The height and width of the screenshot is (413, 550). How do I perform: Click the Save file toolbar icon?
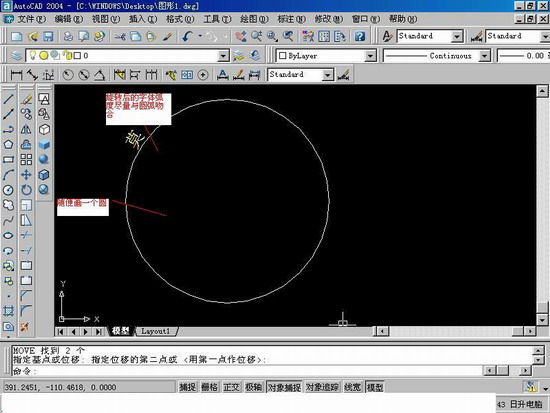48,36
